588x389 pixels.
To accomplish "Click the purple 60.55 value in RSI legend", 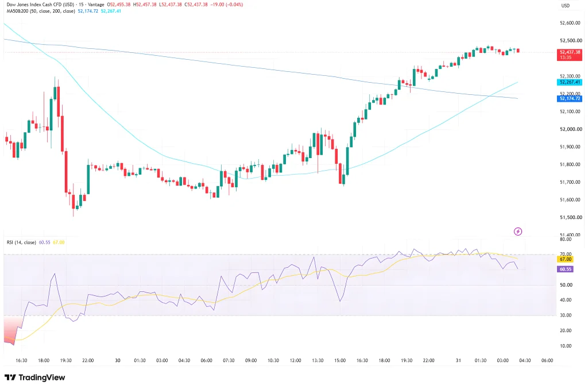I will [45, 242].
